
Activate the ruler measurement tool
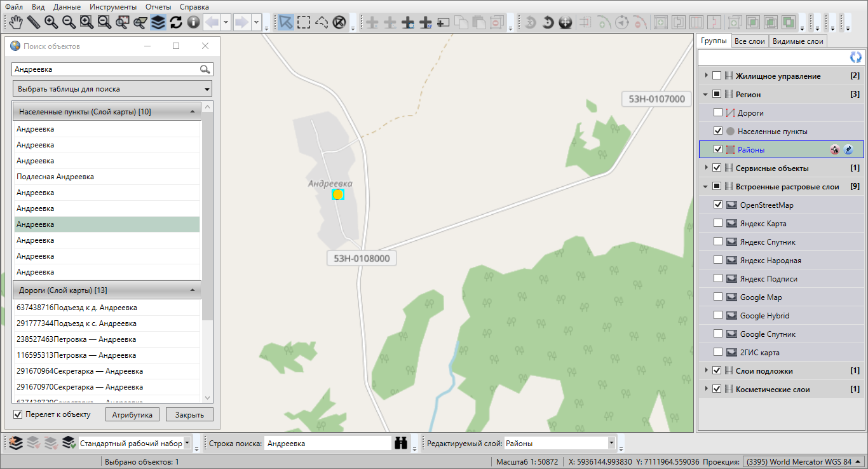[x=33, y=23]
